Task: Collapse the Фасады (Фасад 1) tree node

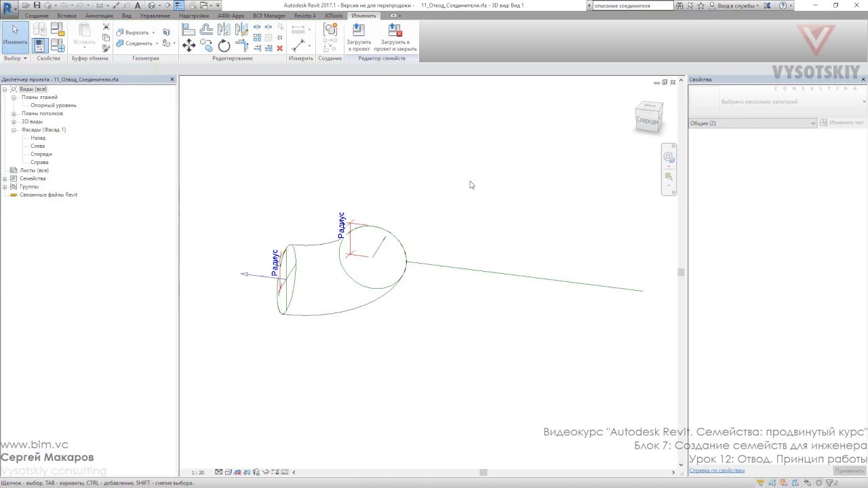Action: click(14, 130)
